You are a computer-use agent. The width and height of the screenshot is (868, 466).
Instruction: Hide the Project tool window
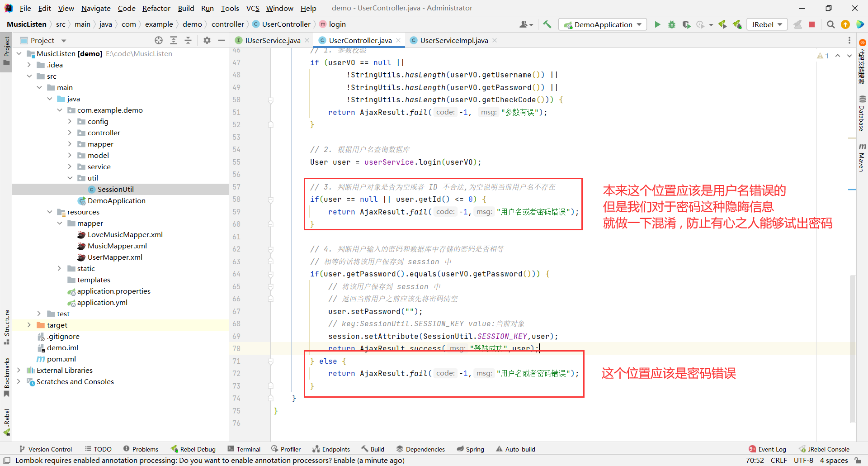tap(222, 40)
